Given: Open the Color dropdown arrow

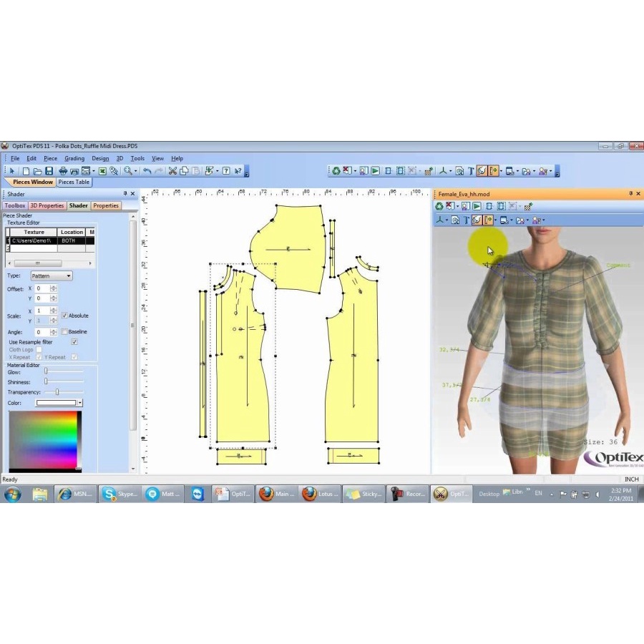Looking at the screenshot, I should [x=80, y=403].
